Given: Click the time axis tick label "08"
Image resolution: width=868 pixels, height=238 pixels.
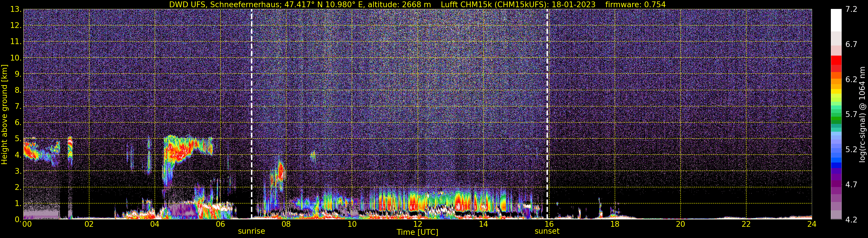Looking at the screenshot, I should tap(286, 224).
